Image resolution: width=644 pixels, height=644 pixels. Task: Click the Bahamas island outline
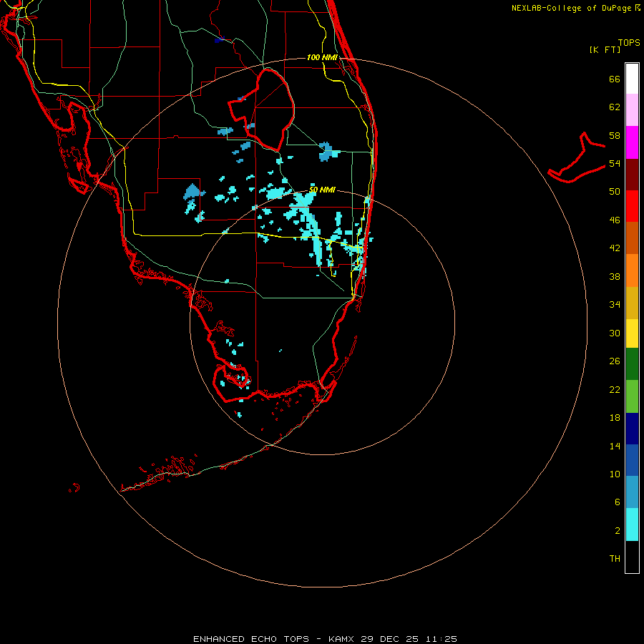(577, 157)
